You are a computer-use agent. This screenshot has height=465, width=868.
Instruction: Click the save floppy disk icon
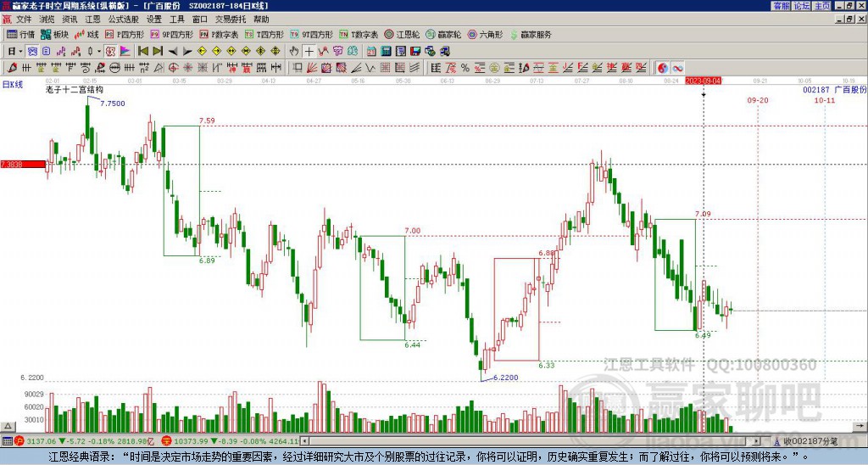click(415, 52)
